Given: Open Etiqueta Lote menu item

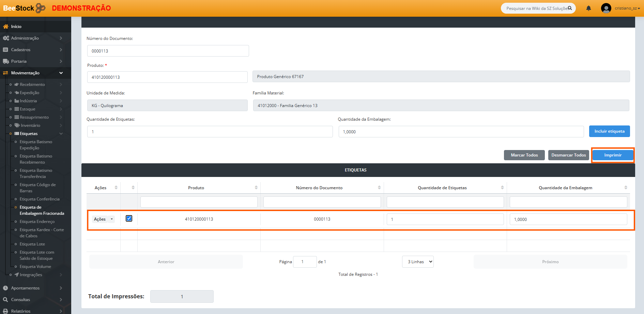Looking at the screenshot, I should 32,244.
